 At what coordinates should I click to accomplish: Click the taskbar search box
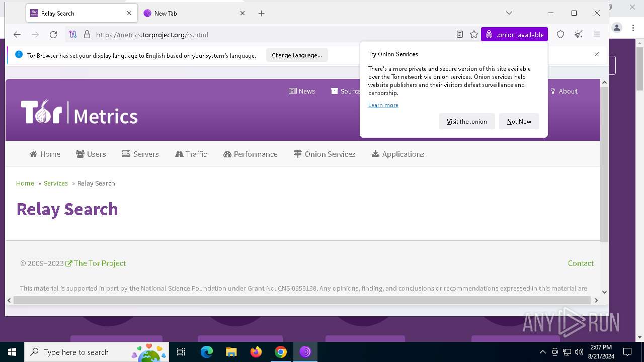point(97,352)
